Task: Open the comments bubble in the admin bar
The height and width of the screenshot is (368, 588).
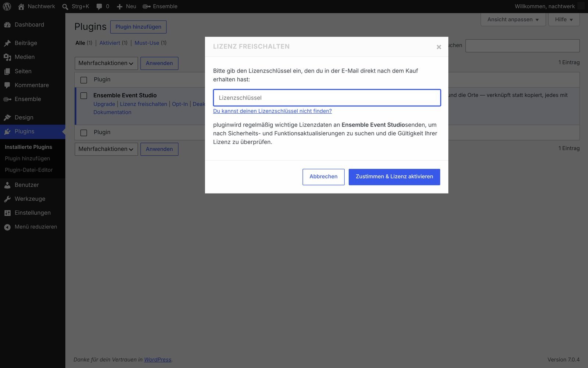Action: (x=99, y=7)
